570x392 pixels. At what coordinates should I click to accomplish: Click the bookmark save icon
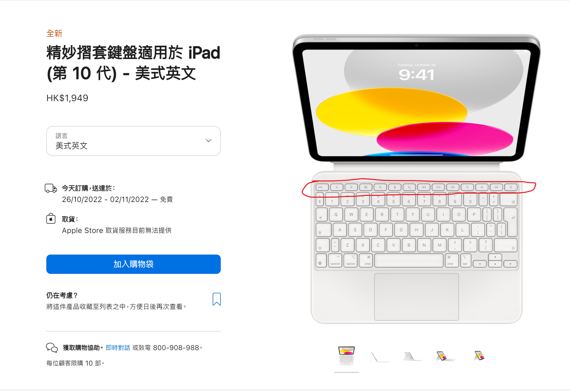216,299
